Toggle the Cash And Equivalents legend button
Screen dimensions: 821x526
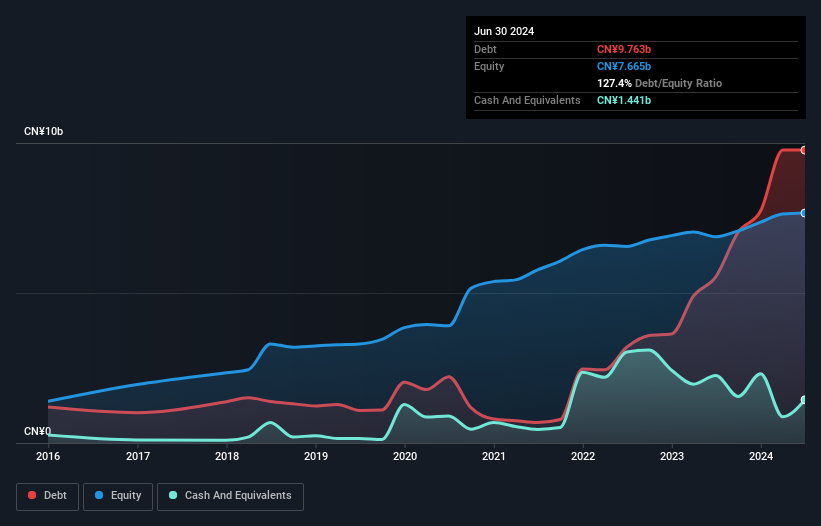[230, 496]
